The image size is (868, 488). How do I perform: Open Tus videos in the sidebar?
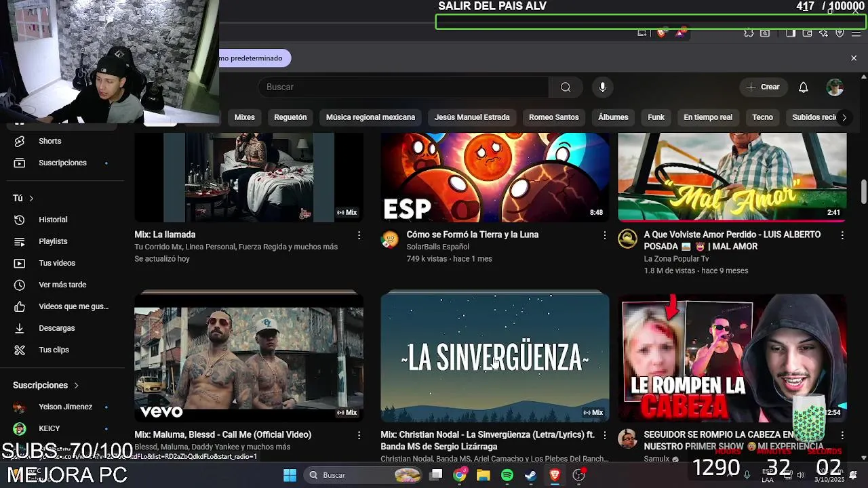[x=62, y=263]
